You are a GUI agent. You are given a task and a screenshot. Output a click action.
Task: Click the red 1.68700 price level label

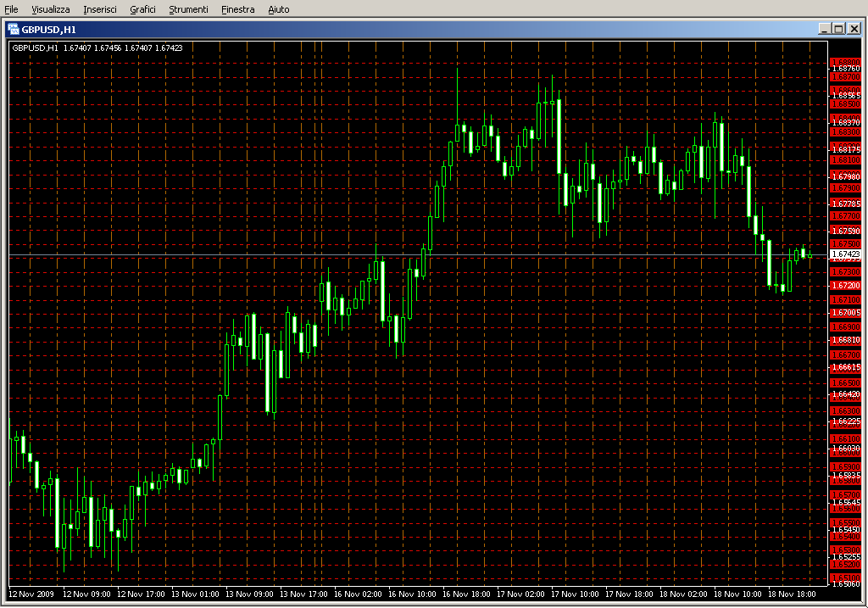pyautogui.click(x=846, y=76)
